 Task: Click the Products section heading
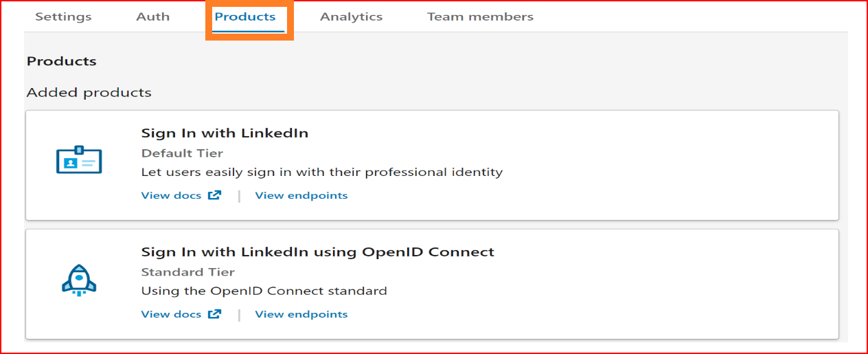[x=62, y=61]
